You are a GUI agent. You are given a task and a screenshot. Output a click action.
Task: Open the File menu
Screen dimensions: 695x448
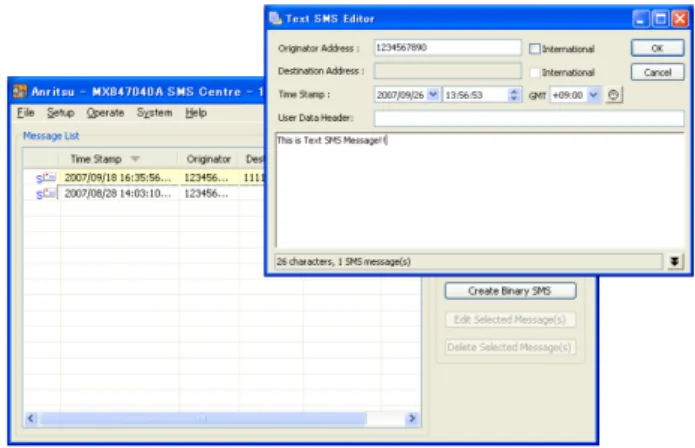26,113
